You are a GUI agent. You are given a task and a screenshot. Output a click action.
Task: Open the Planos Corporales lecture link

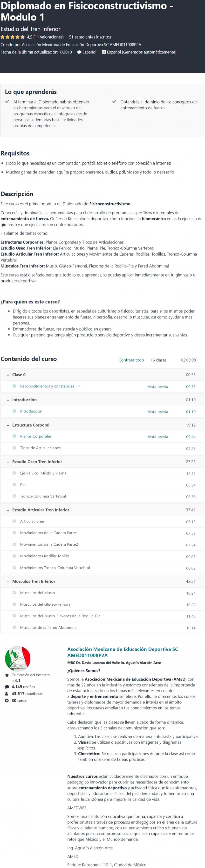36,436
